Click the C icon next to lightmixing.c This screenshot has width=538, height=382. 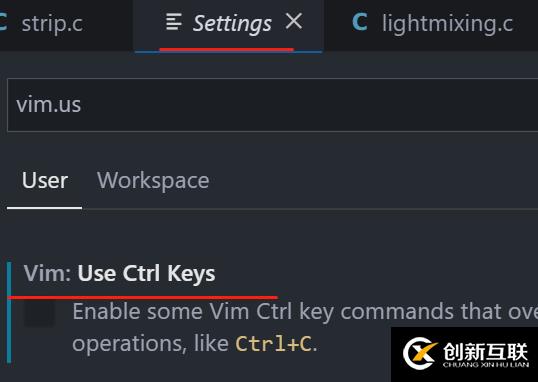pos(360,22)
